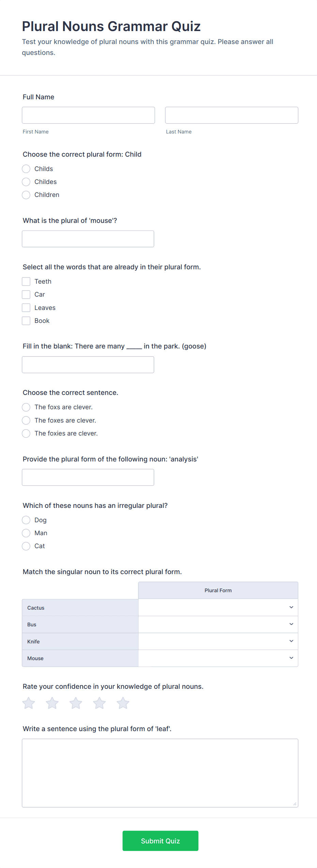Expand the Mouse plural form dropdown
This screenshot has height=868, width=317.
(x=218, y=658)
